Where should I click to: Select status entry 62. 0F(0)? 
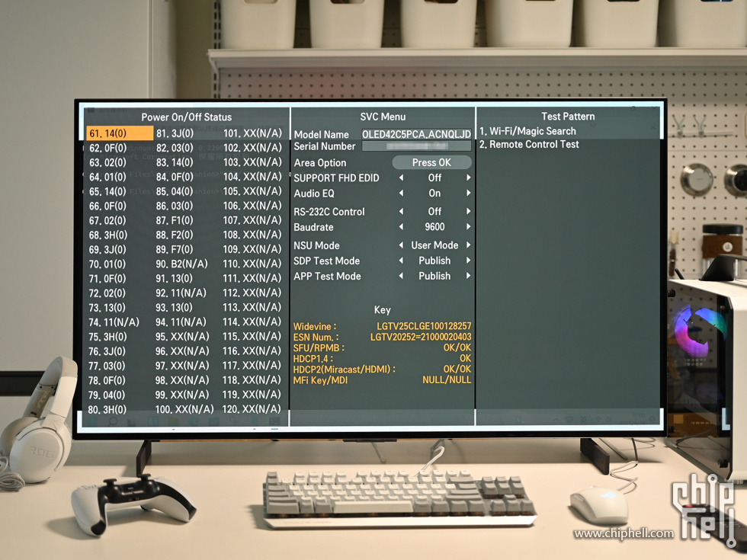107,148
